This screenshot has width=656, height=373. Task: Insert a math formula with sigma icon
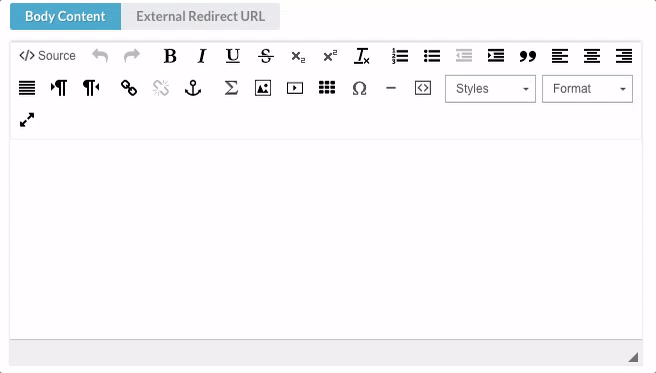(231, 88)
